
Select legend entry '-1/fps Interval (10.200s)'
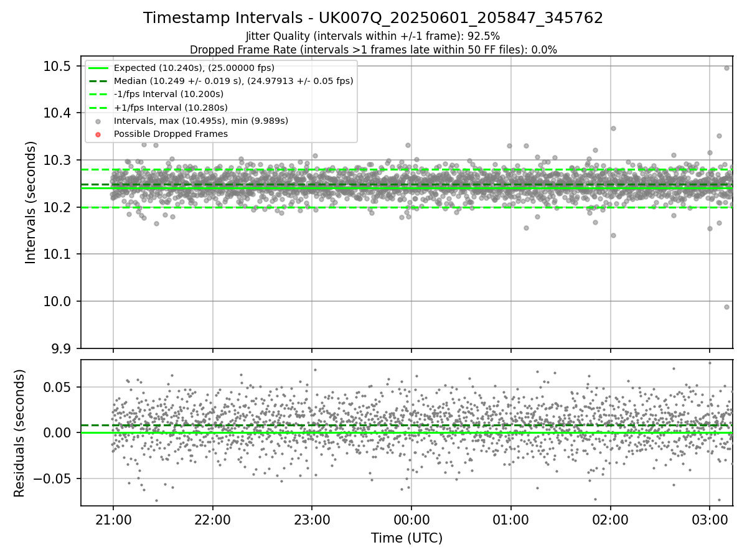point(169,94)
